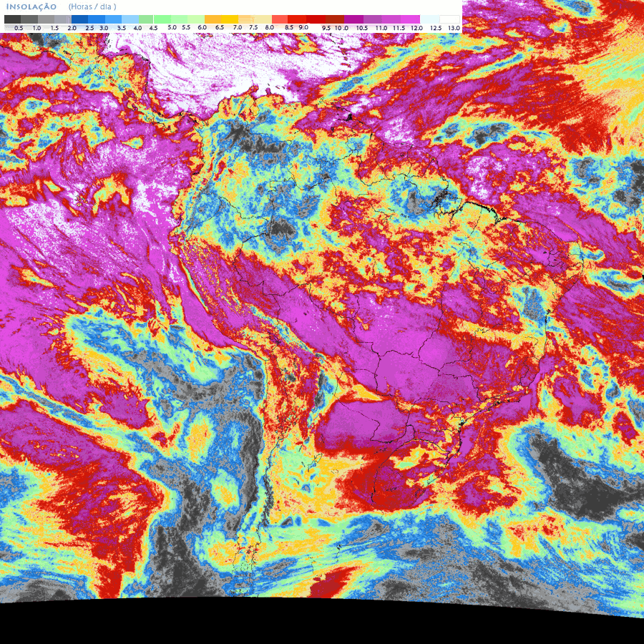
Task: Click the '5.0' legend value
Action: pyautogui.click(x=172, y=27)
